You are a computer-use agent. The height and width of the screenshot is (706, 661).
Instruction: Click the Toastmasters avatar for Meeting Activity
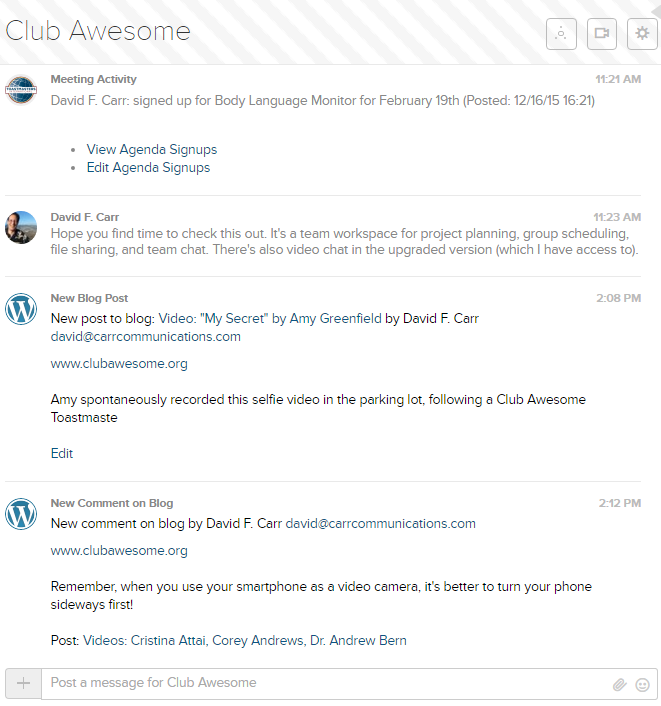21,90
